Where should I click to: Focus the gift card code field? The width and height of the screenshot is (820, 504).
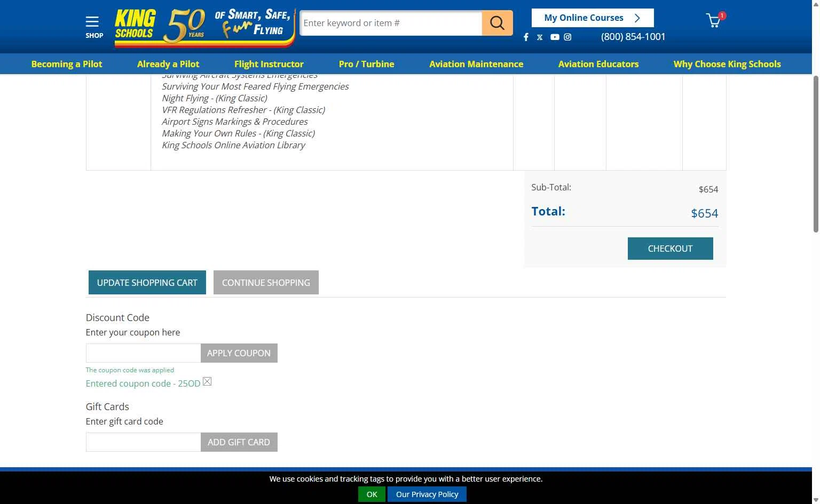pos(143,442)
